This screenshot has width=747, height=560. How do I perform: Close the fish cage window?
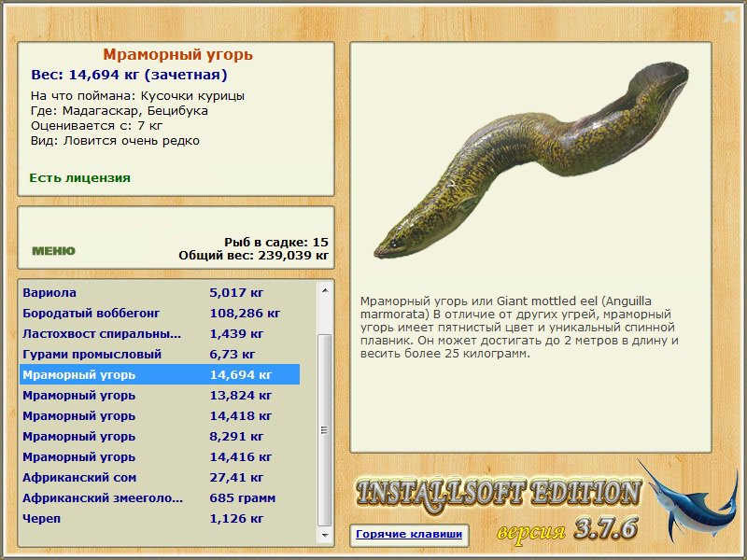pos(730,17)
